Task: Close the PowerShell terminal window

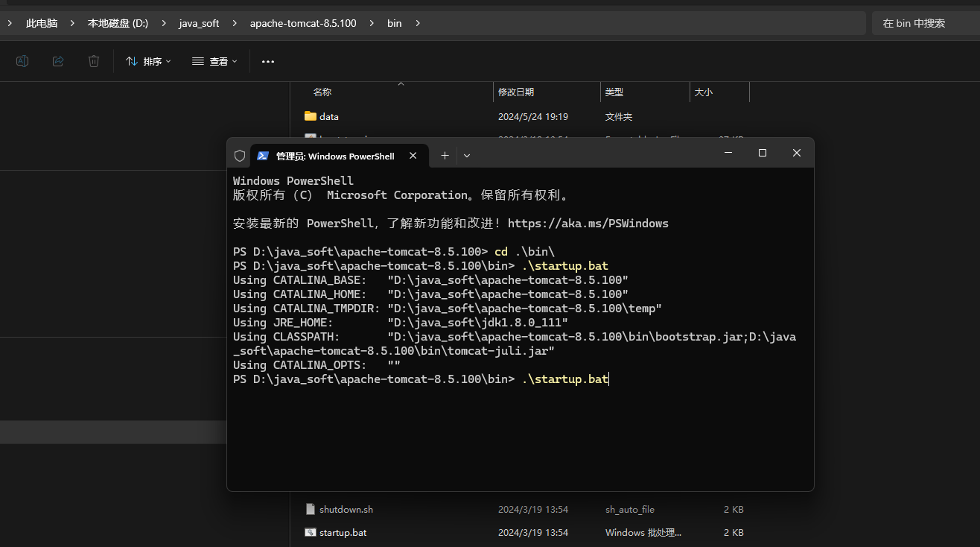Action: coord(797,153)
